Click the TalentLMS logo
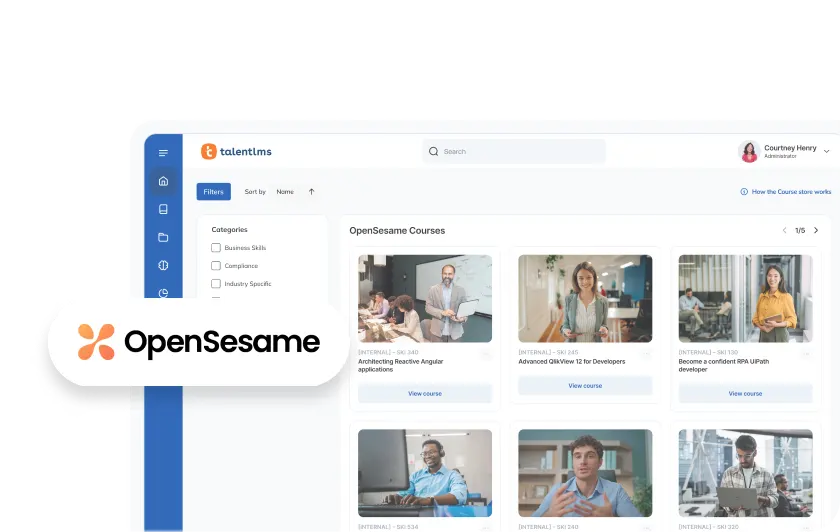The width and height of the screenshot is (840, 532). (236, 152)
